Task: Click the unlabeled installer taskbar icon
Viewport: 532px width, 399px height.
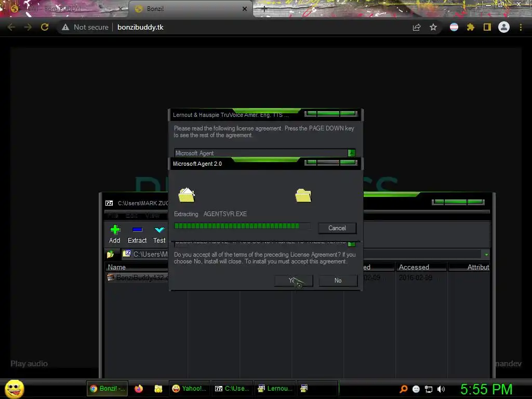Action: point(304,389)
